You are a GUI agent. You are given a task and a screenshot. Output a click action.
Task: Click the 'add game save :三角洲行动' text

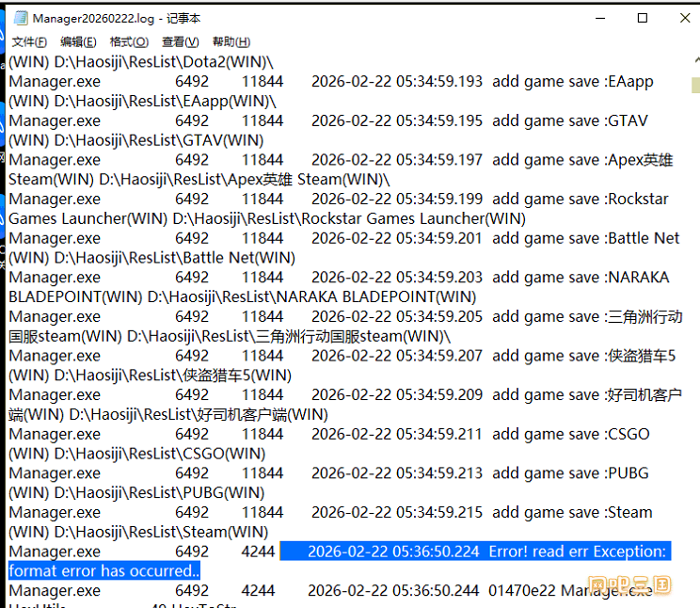(587, 317)
